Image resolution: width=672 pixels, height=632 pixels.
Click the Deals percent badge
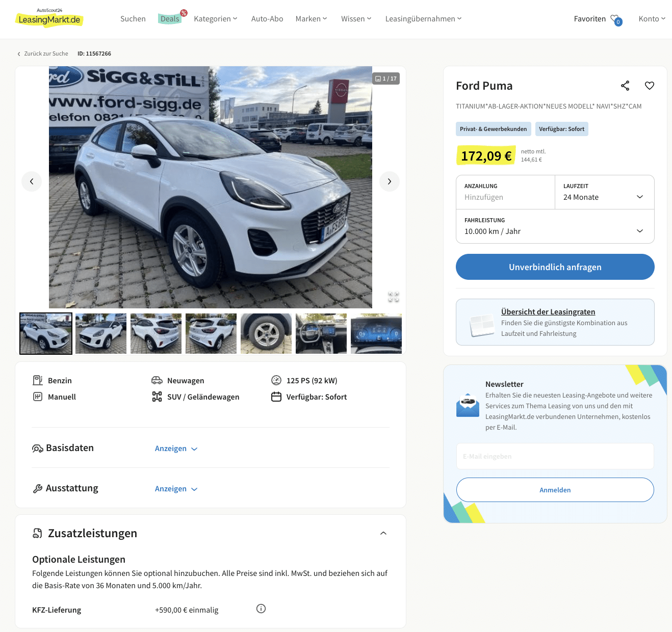[184, 13]
